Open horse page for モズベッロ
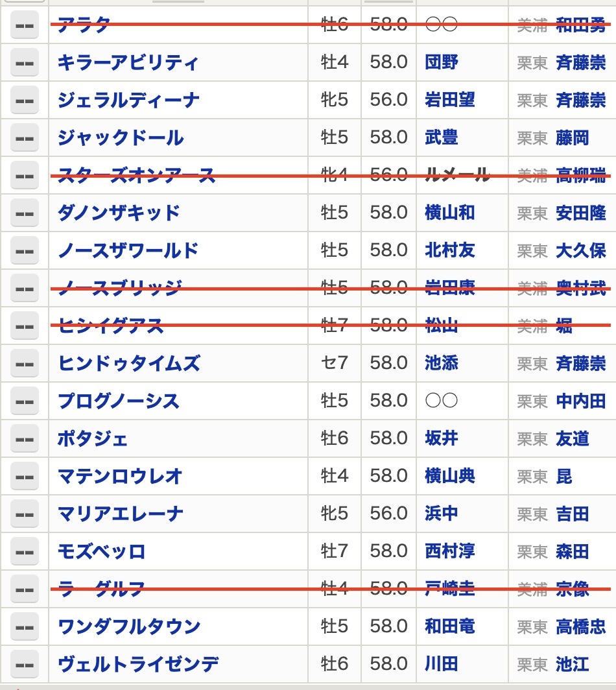 (101, 551)
